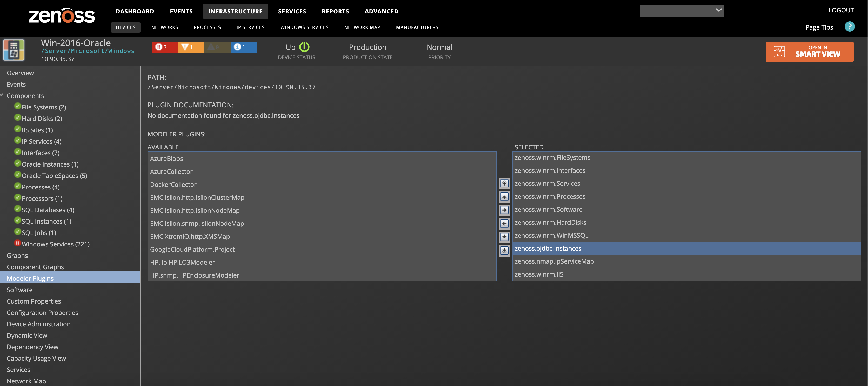Click the OPEN IN SMART VIEW button
This screenshot has width=868, height=386.
pos(809,51)
